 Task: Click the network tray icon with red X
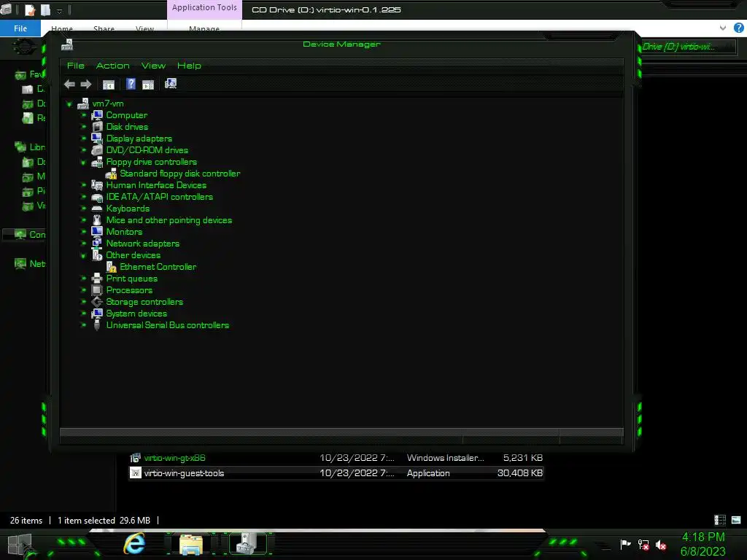[x=643, y=545]
